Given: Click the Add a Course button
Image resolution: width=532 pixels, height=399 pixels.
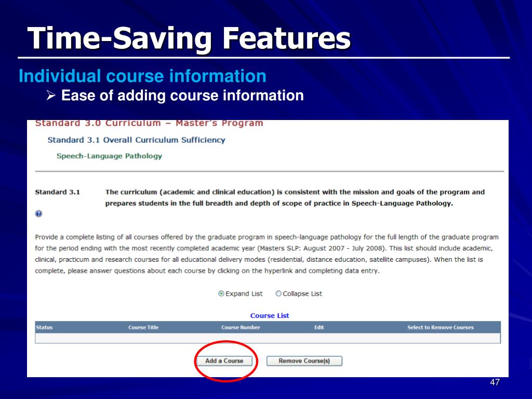Looking at the screenshot, I should 224,361.
